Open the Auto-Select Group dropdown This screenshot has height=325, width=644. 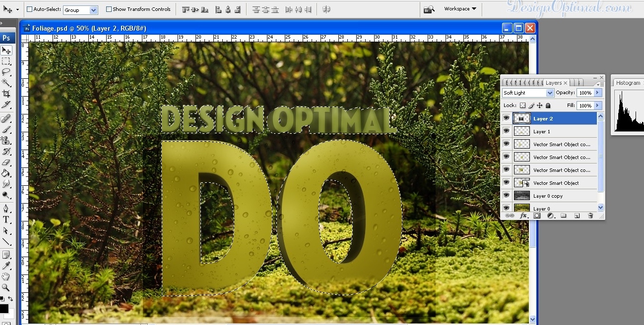point(94,10)
